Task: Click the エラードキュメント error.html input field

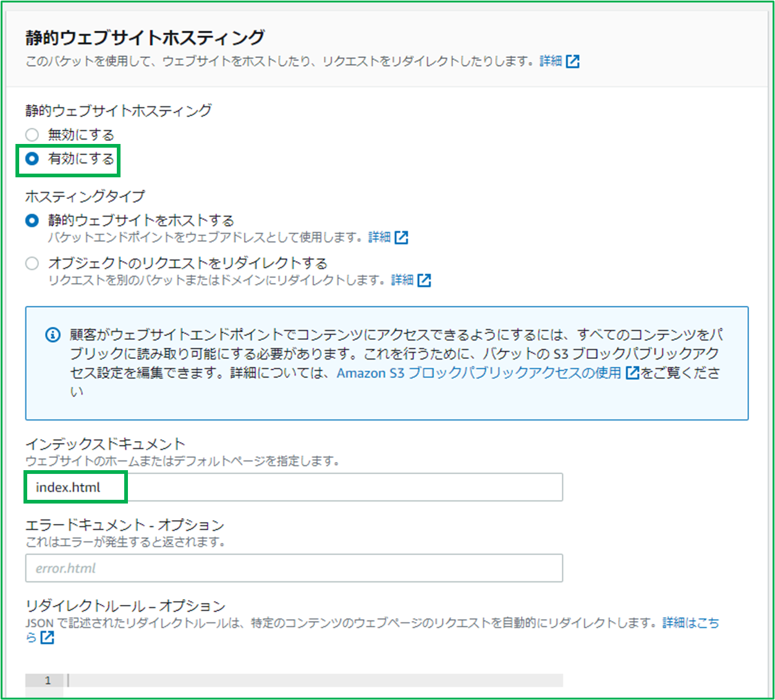Action: coord(294,568)
